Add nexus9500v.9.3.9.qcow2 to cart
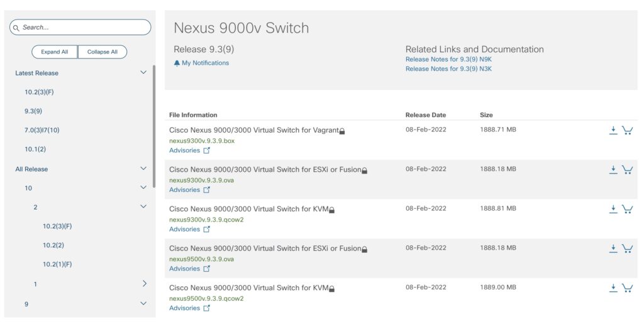 pos(627,288)
